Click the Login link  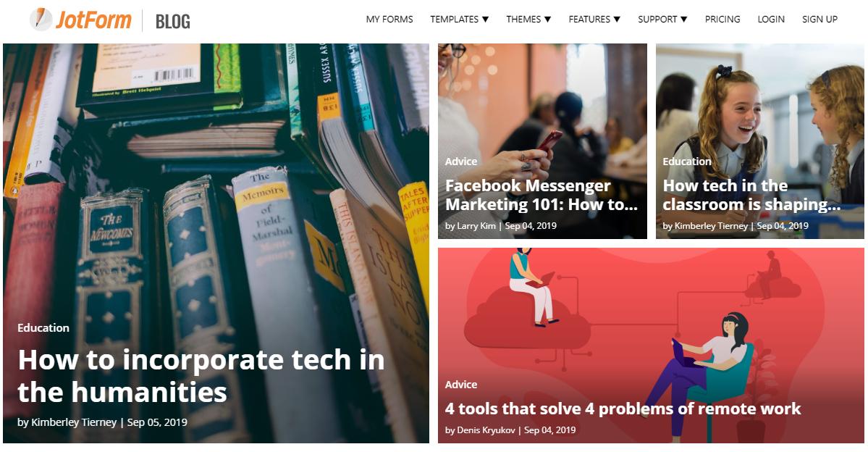tap(771, 20)
